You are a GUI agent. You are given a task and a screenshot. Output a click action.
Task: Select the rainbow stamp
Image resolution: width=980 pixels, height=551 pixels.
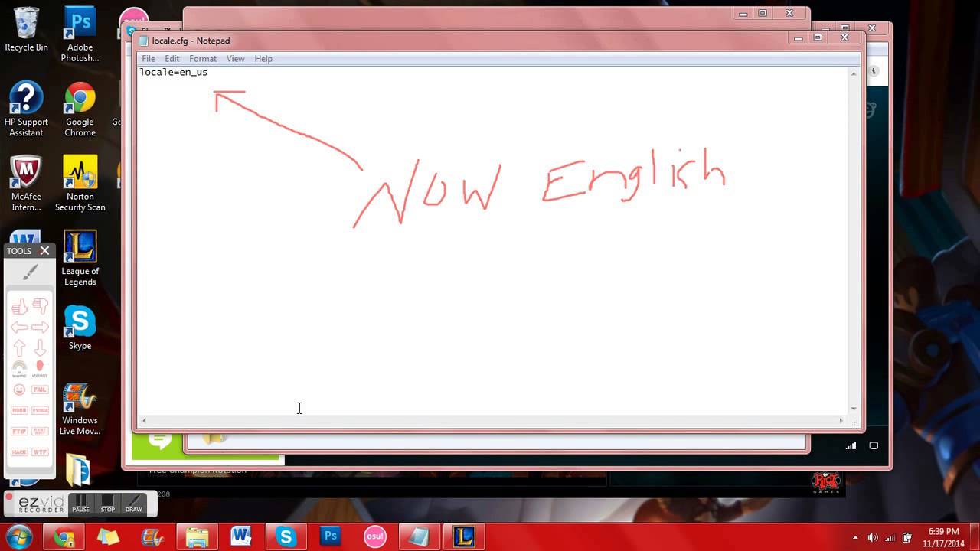(19, 368)
